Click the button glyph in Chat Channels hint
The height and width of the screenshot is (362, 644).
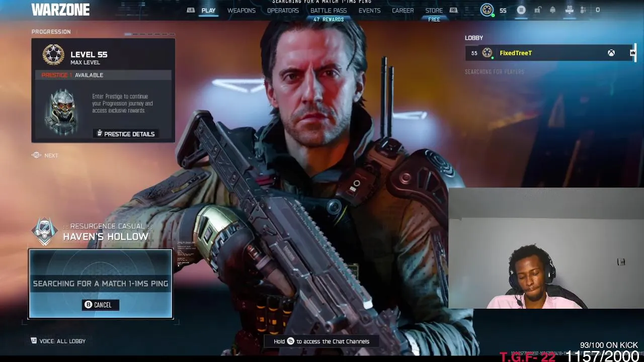290,341
